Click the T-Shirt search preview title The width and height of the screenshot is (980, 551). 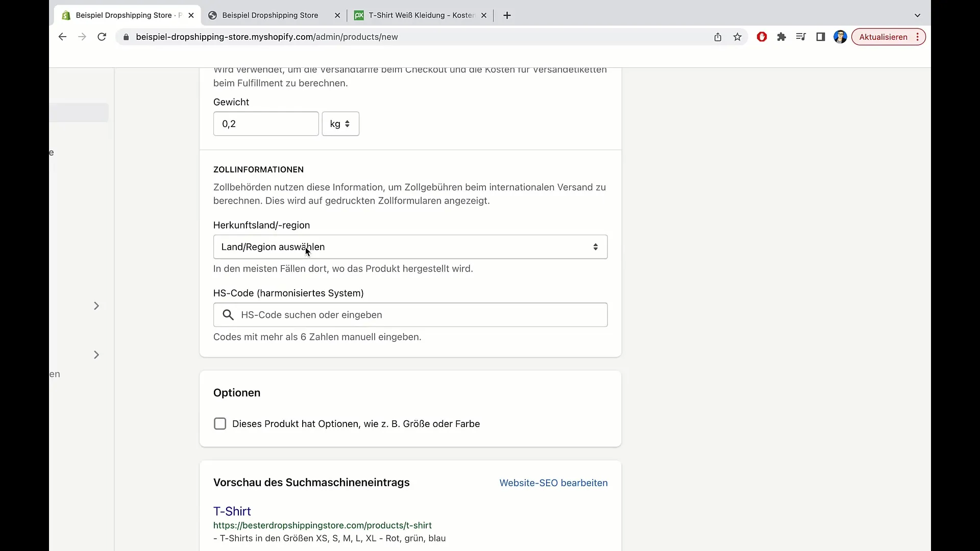(x=232, y=511)
